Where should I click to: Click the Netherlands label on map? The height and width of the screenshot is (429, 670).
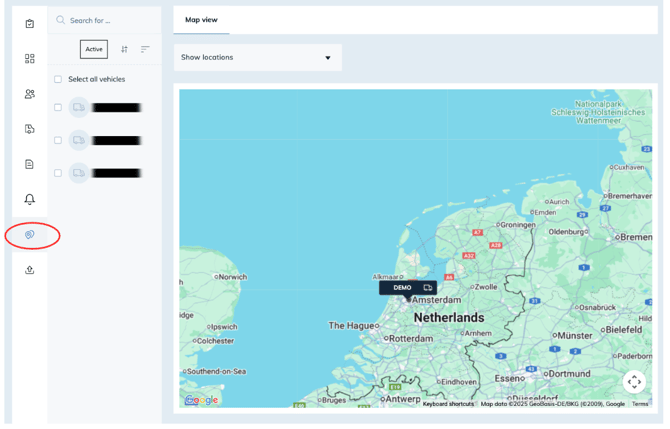point(449,317)
